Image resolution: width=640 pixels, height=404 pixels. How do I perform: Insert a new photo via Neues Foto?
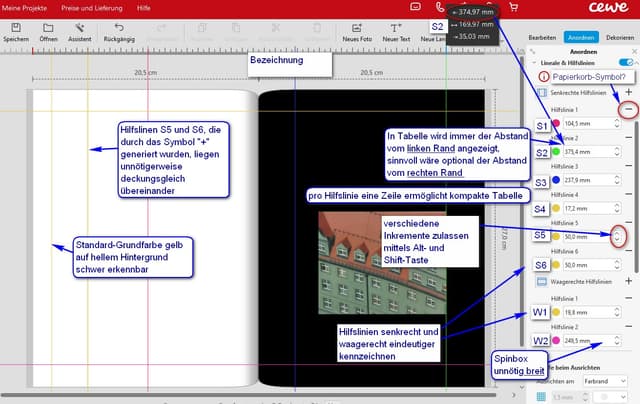click(357, 29)
